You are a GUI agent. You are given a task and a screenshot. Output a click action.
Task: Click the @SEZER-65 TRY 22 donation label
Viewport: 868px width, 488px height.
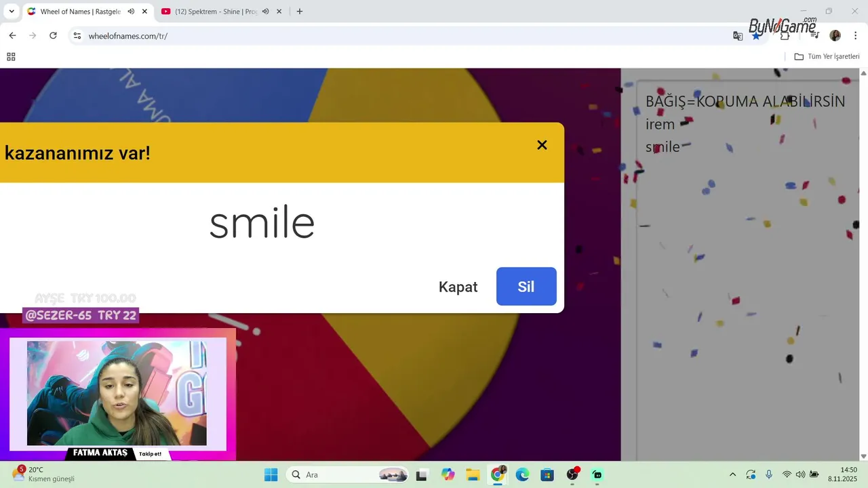(81, 315)
